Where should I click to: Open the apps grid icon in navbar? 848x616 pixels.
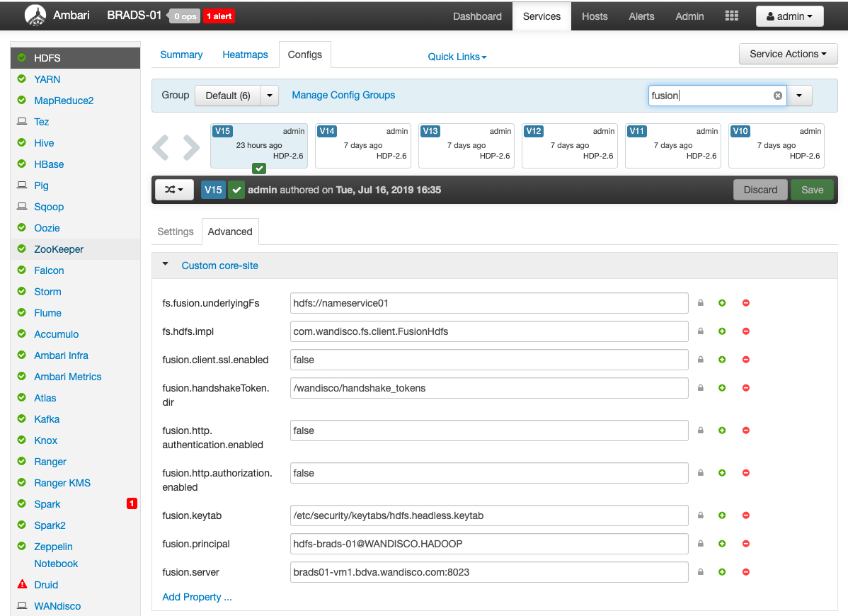[x=732, y=16]
